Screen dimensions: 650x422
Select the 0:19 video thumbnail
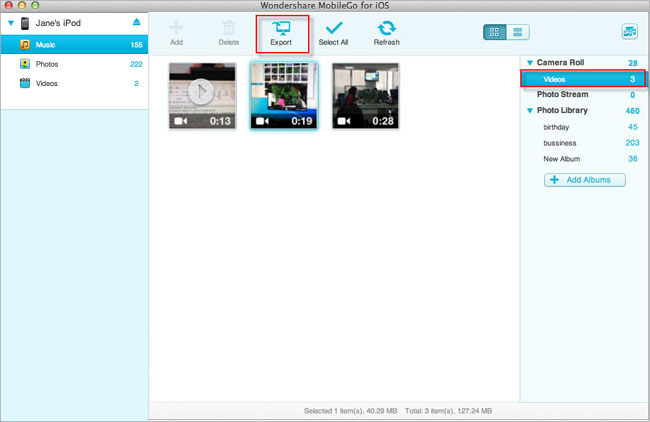(x=284, y=96)
